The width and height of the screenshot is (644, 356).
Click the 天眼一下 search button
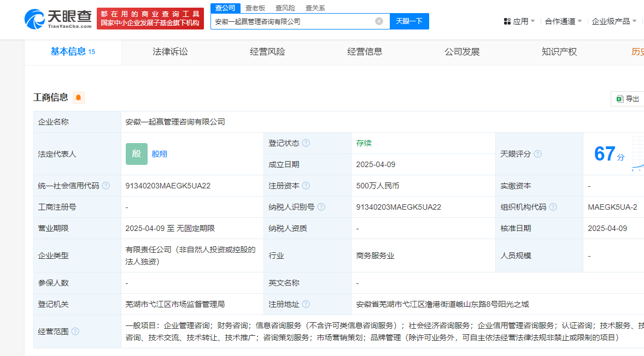coord(409,21)
